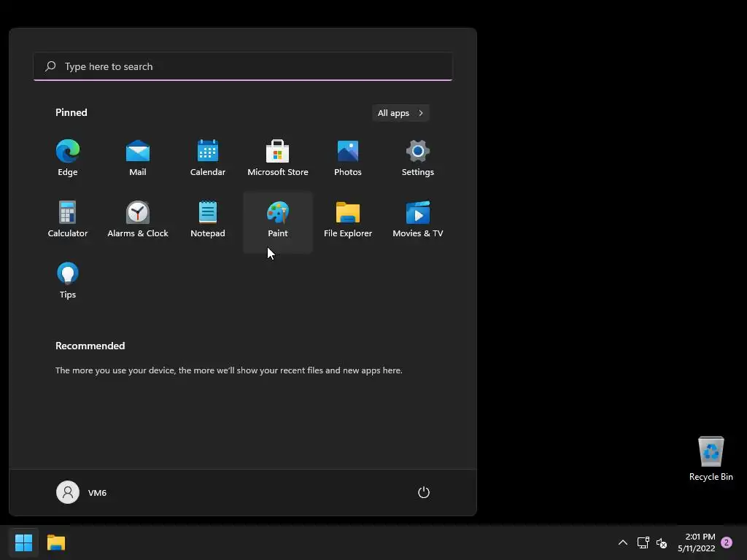The image size is (747, 560).
Task: Launch the Photos app
Action: (348, 158)
